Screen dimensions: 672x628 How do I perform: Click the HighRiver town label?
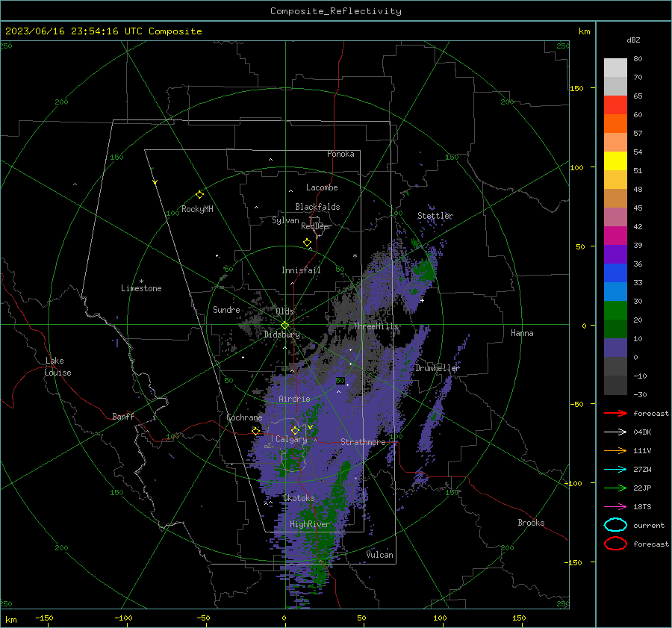click(x=310, y=524)
